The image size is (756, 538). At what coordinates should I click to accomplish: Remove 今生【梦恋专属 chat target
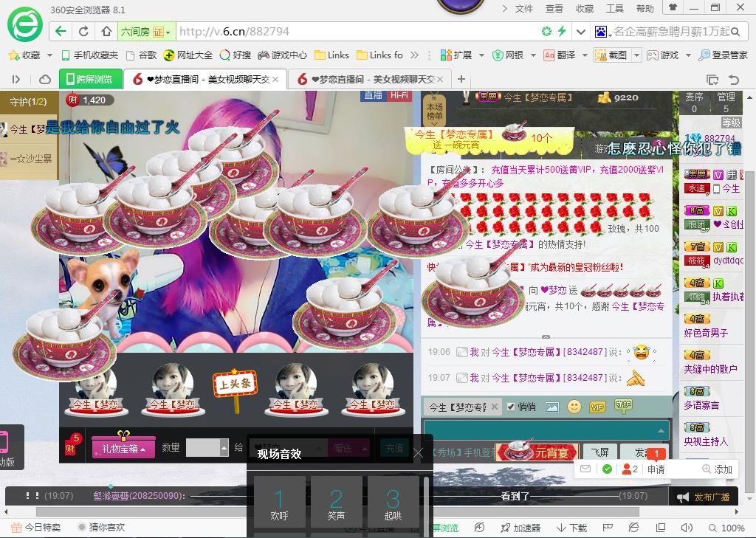(495, 407)
